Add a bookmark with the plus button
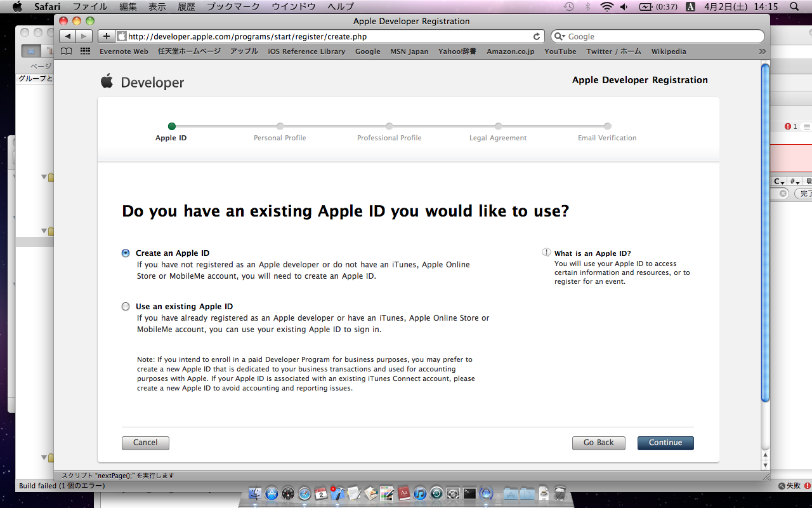Image resolution: width=812 pixels, height=508 pixels. 106,37
